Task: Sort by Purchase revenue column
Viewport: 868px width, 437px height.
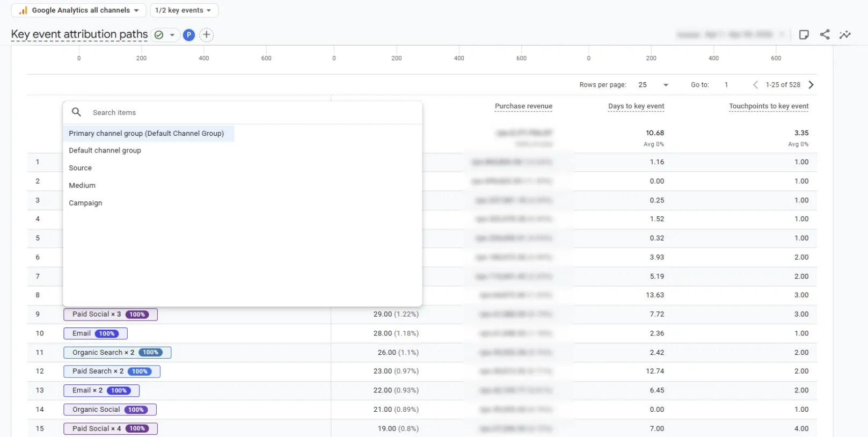Action: tap(523, 106)
